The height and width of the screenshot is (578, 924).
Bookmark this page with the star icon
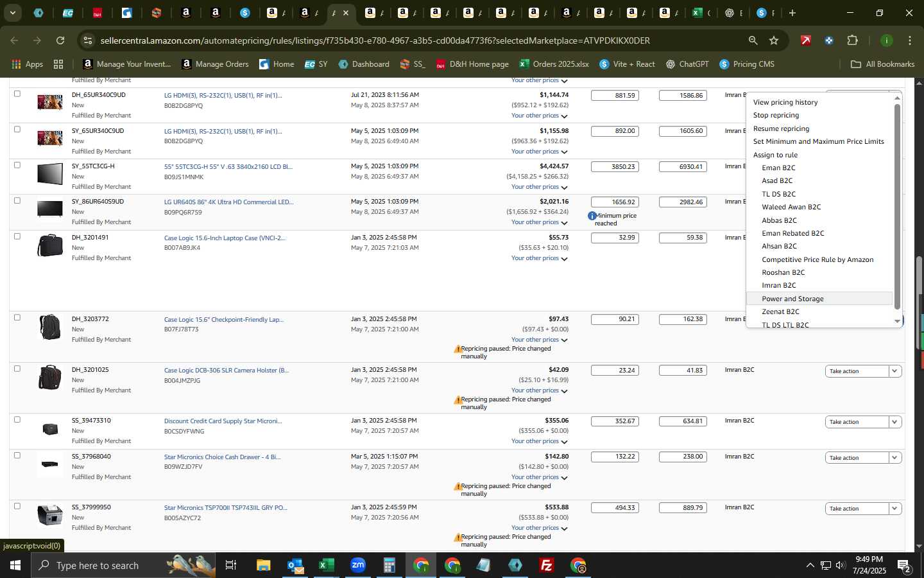coord(774,40)
